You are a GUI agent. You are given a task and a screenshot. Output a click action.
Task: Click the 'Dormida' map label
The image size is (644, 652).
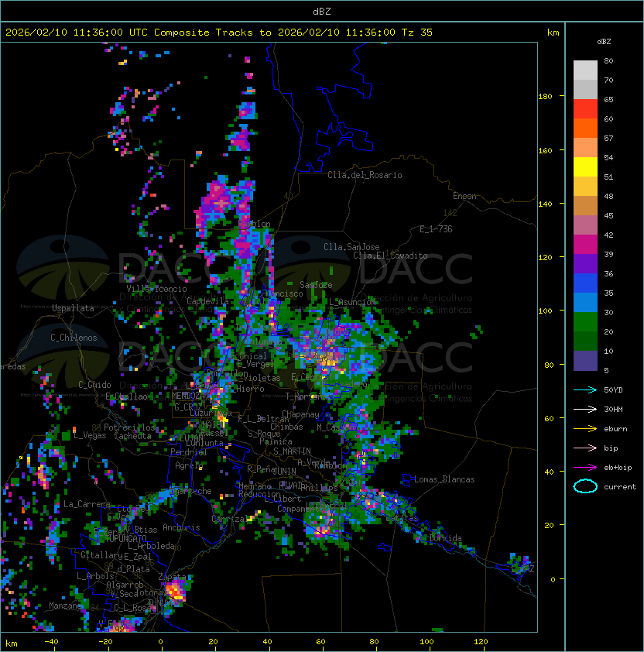pyautogui.click(x=445, y=538)
